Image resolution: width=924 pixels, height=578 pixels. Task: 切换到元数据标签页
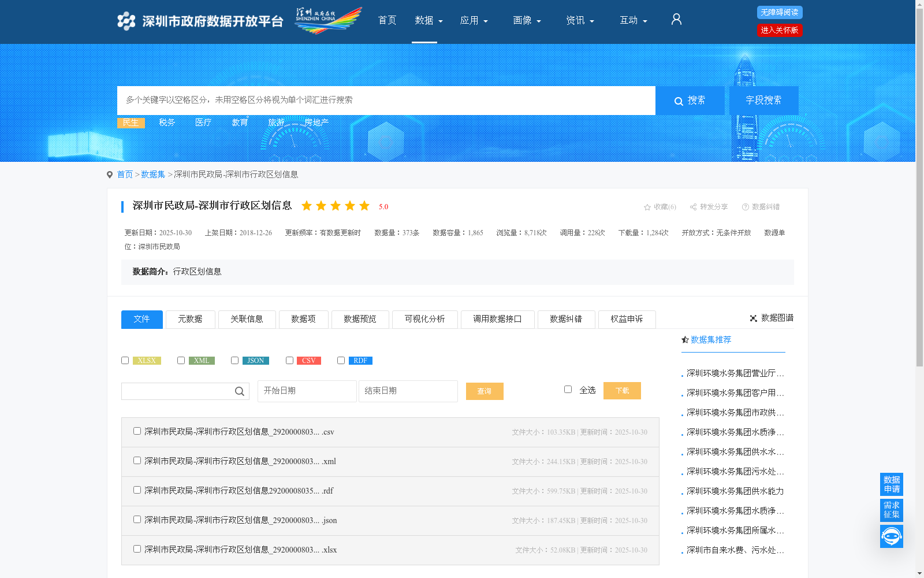[190, 319]
